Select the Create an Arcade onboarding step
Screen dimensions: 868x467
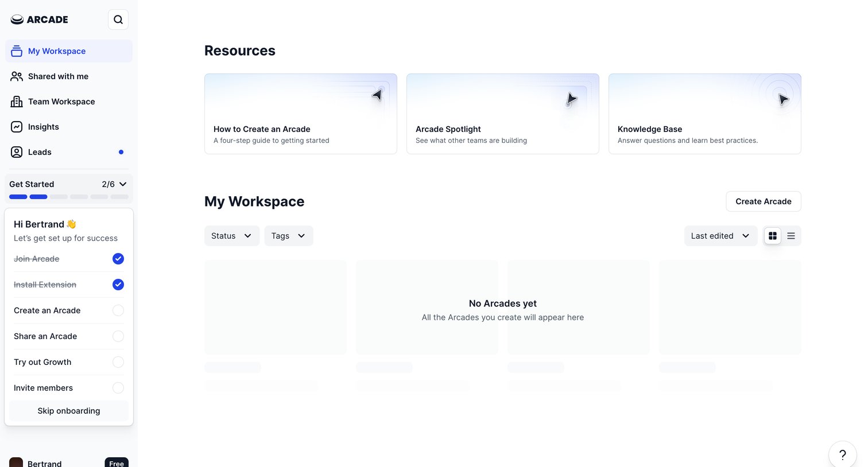point(69,310)
